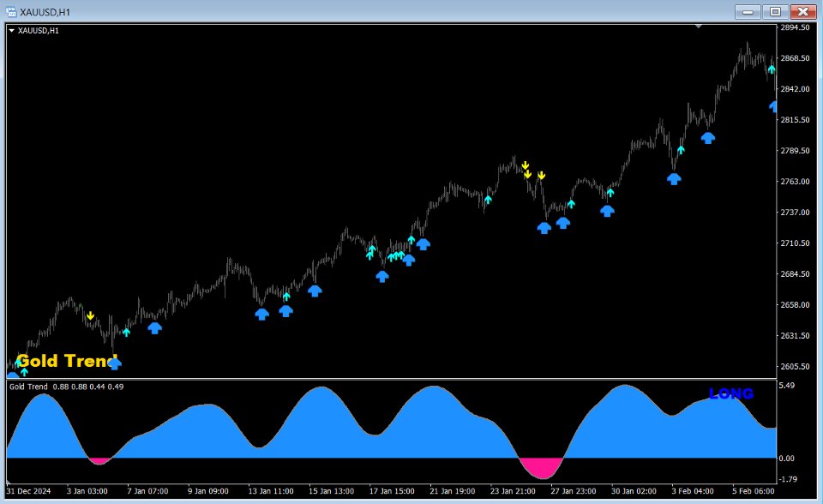Select the cyan up arrow near 27 Jan pullback
This screenshot has width=823, height=504.
[571, 202]
